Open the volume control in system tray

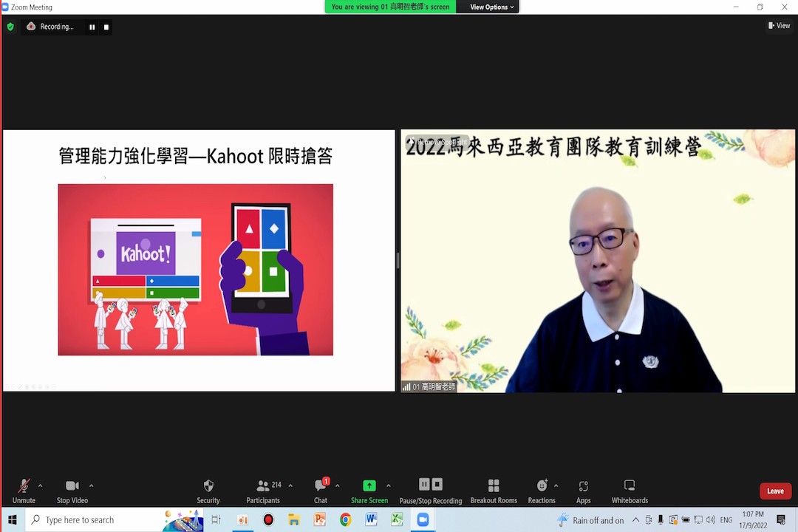tap(711, 519)
